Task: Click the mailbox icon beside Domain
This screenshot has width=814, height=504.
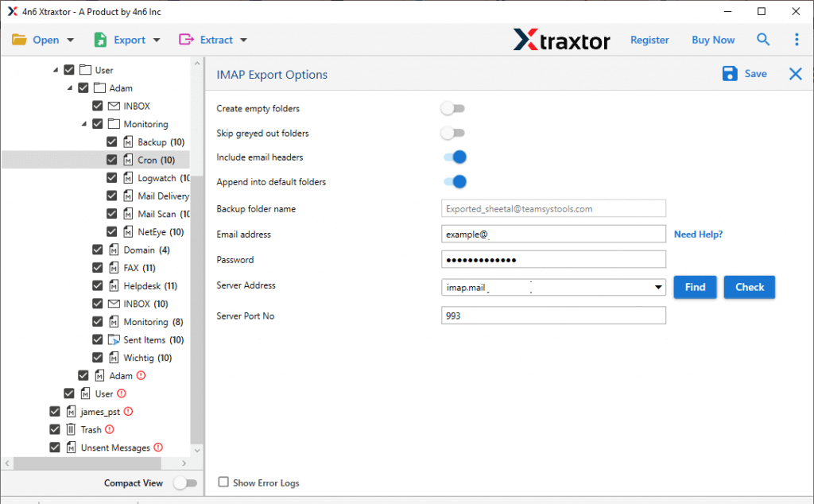Action: 114,250
